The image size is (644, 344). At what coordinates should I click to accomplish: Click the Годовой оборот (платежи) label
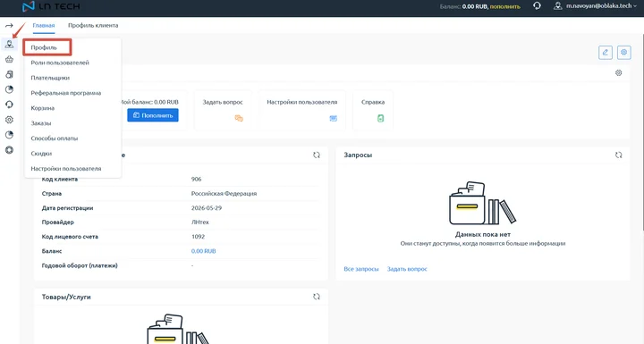tap(80, 265)
